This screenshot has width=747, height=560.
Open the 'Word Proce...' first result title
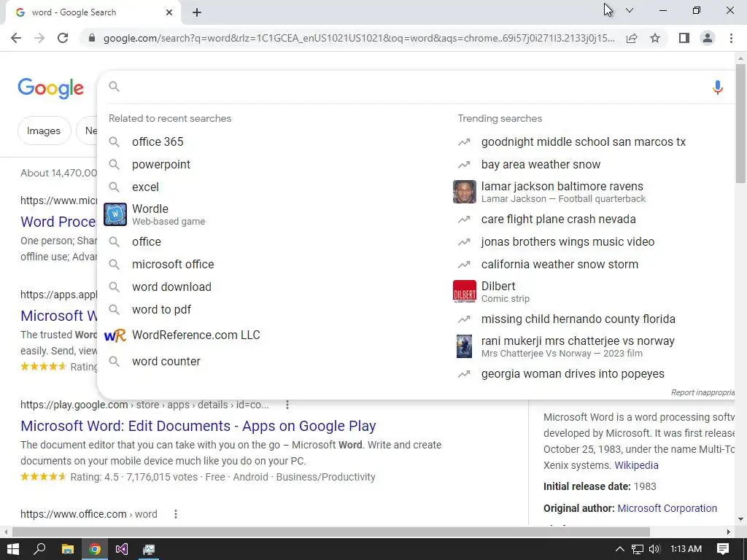(x=58, y=222)
